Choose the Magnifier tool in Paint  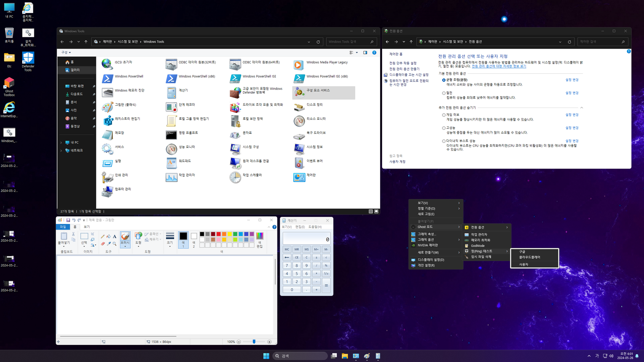point(114,244)
